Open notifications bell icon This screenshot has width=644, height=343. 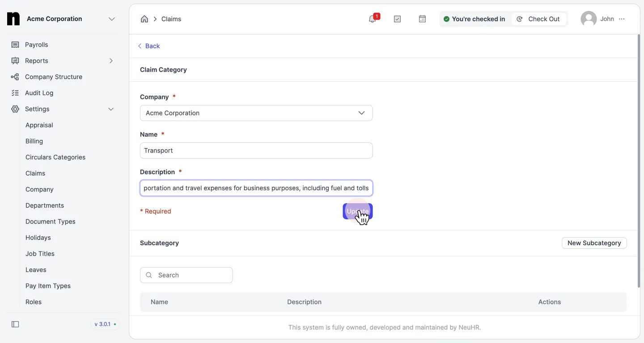[x=373, y=19]
